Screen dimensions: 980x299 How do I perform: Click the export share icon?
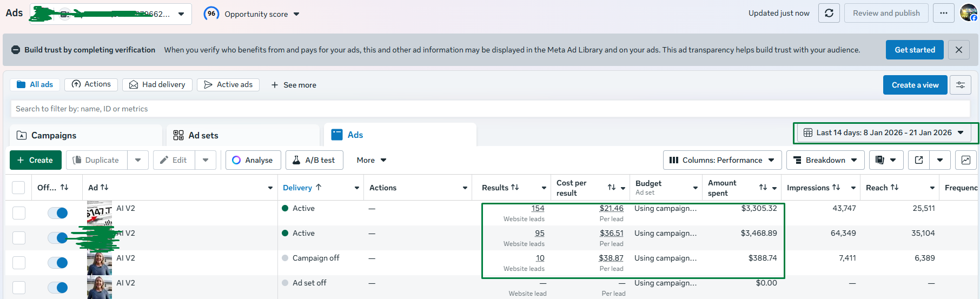919,160
